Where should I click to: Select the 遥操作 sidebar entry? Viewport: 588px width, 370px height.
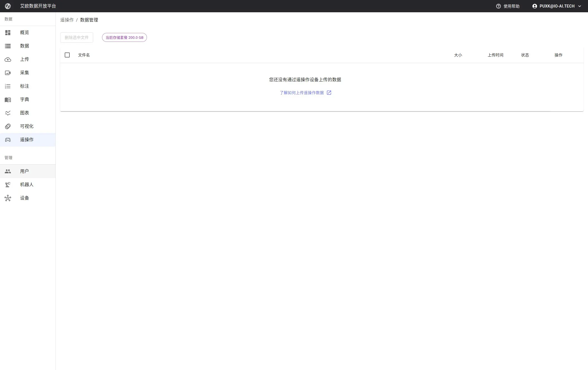(27, 140)
